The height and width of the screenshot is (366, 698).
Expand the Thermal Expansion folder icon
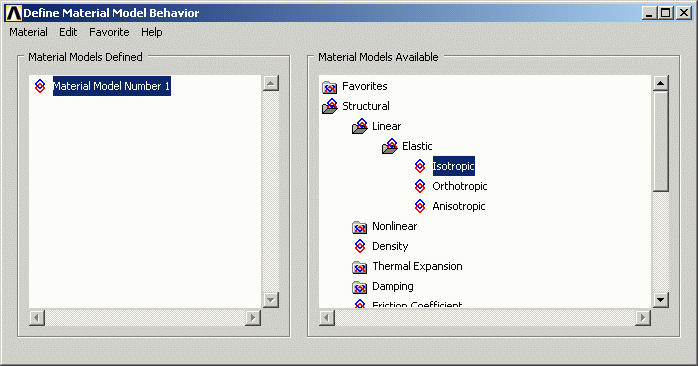click(x=359, y=267)
